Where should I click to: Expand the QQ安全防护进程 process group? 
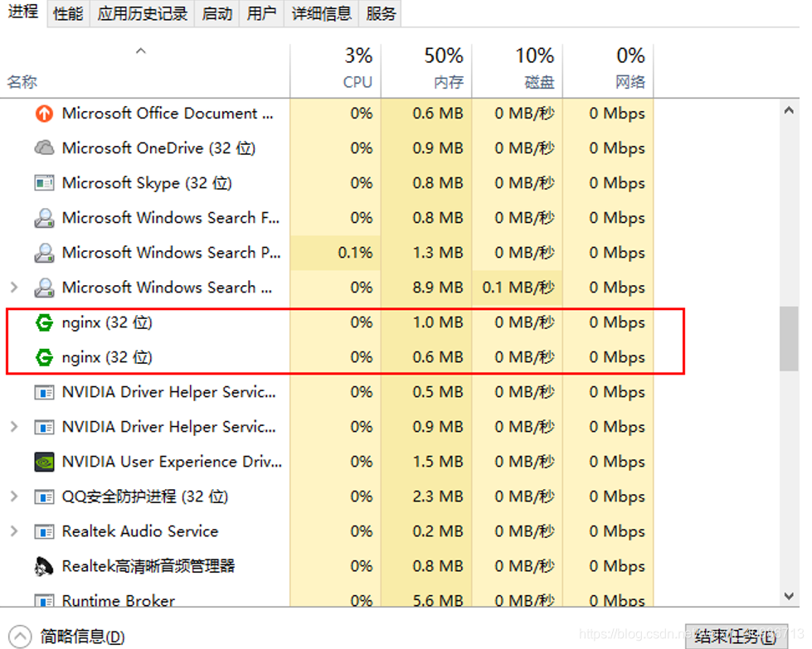point(14,496)
